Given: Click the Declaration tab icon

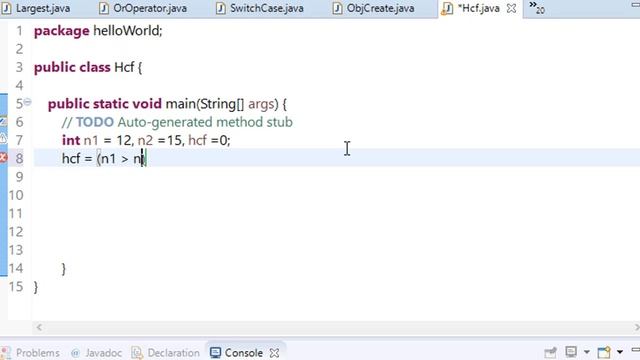Looking at the screenshot, I should (x=137, y=353).
